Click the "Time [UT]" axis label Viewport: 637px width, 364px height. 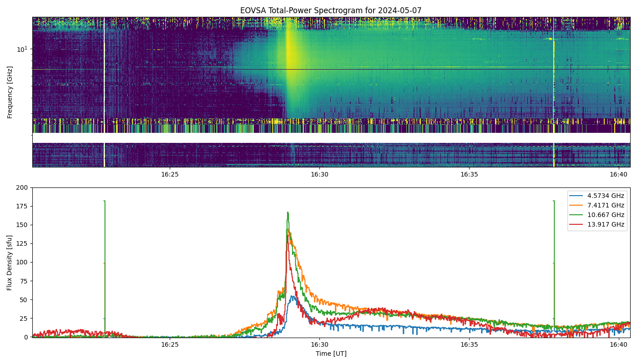[331, 354]
